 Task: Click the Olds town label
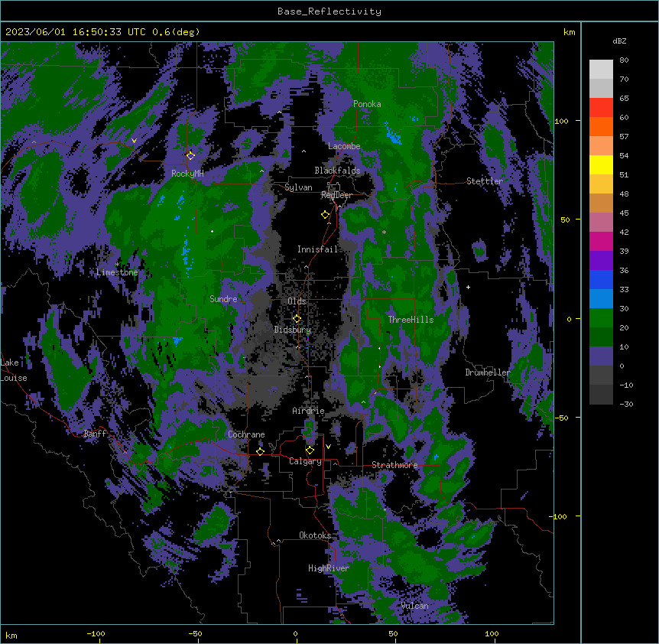coord(297,301)
